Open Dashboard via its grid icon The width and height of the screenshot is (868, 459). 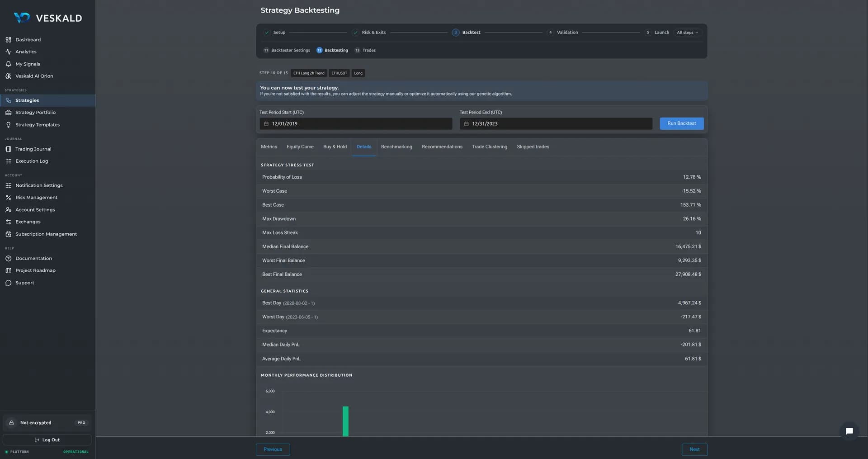point(8,40)
